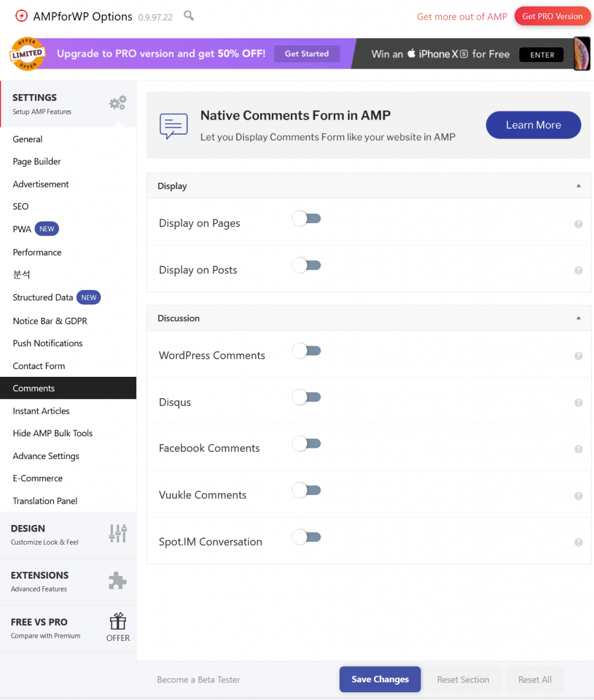Open Design section sliders icon
This screenshot has width=594, height=700.
click(x=118, y=533)
